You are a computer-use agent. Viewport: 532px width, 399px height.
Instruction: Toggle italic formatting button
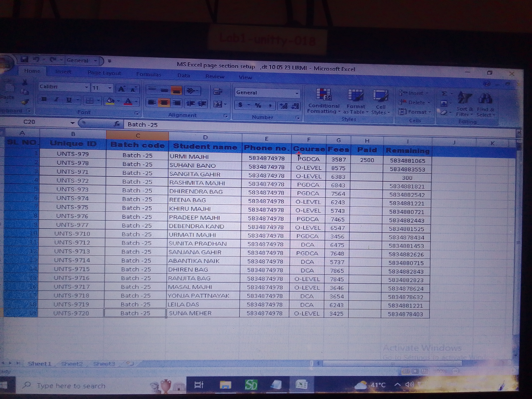click(57, 99)
